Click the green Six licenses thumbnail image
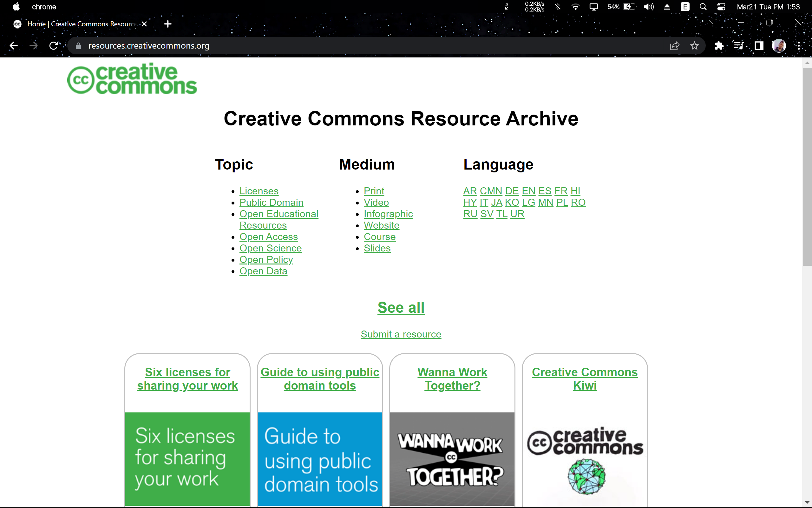The width and height of the screenshot is (812, 508). (x=187, y=458)
